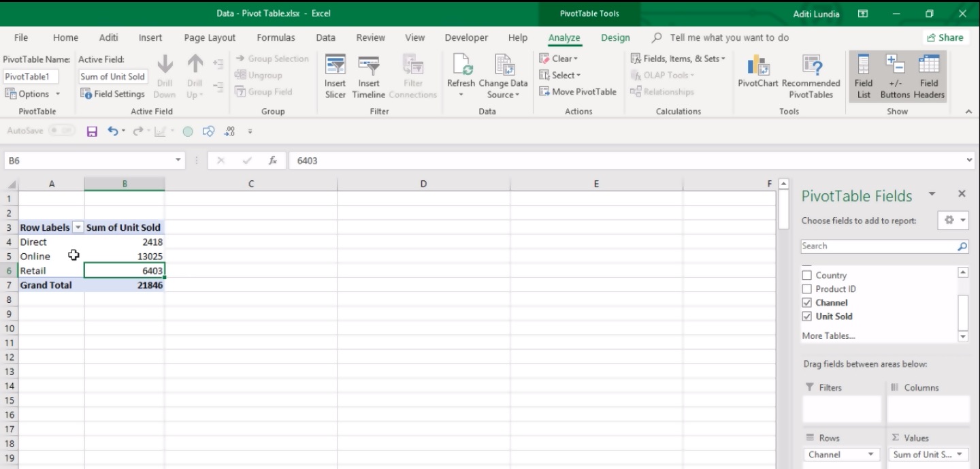Click the PivotTable fields search box
Screen dimensions: 980x469
(x=878, y=246)
